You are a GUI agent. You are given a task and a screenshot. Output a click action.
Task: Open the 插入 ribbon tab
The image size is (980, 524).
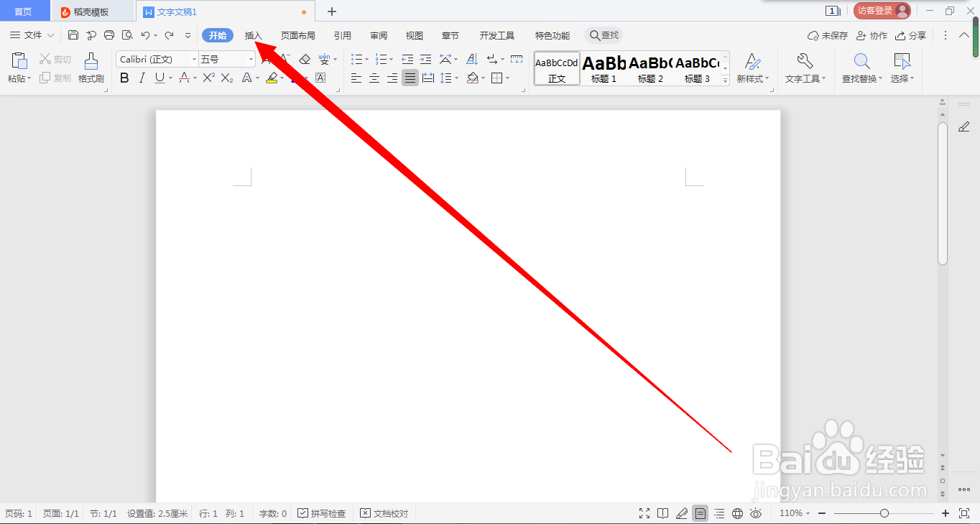(254, 35)
